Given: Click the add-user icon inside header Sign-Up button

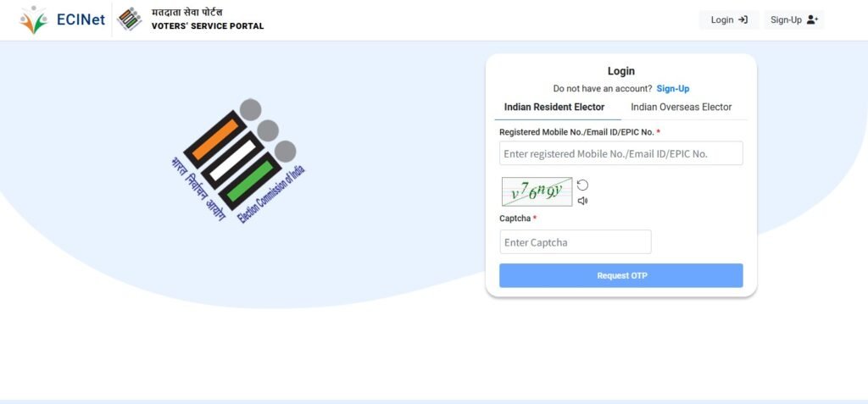Looking at the screenshot, I should [812, 19].
